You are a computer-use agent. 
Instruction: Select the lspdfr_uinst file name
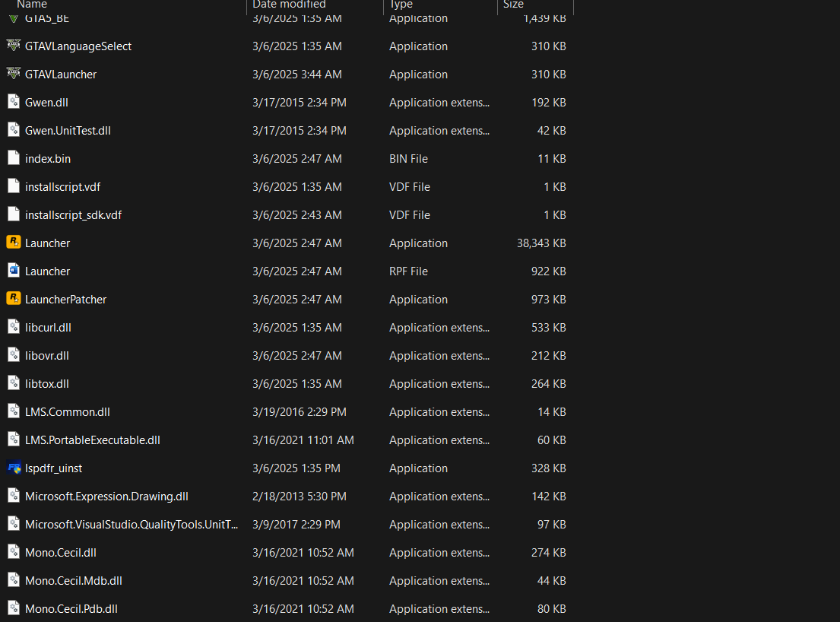click(53, 468)
